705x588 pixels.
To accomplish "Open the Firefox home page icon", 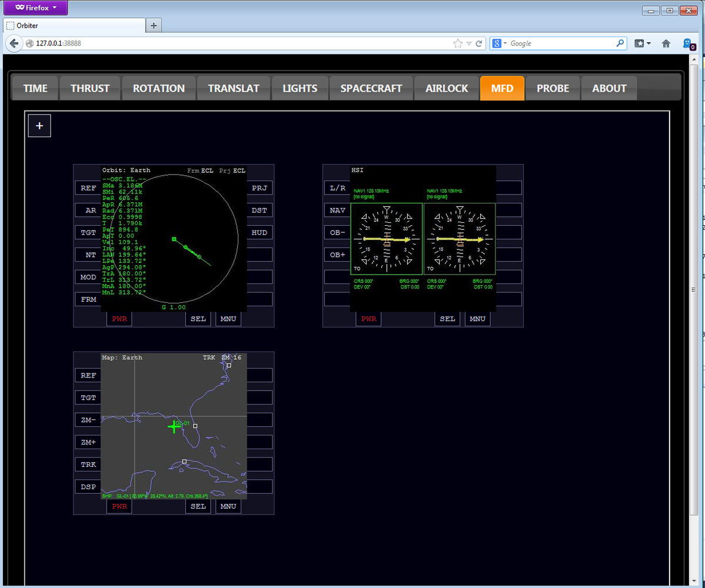I will point(666,44).
